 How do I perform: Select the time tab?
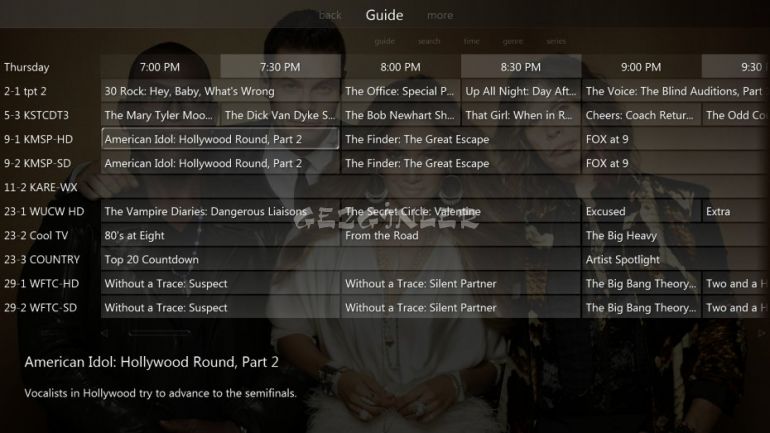471,41
